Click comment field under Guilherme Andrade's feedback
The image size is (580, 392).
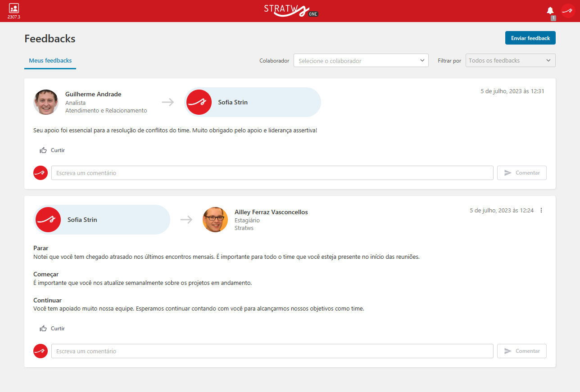272,173
